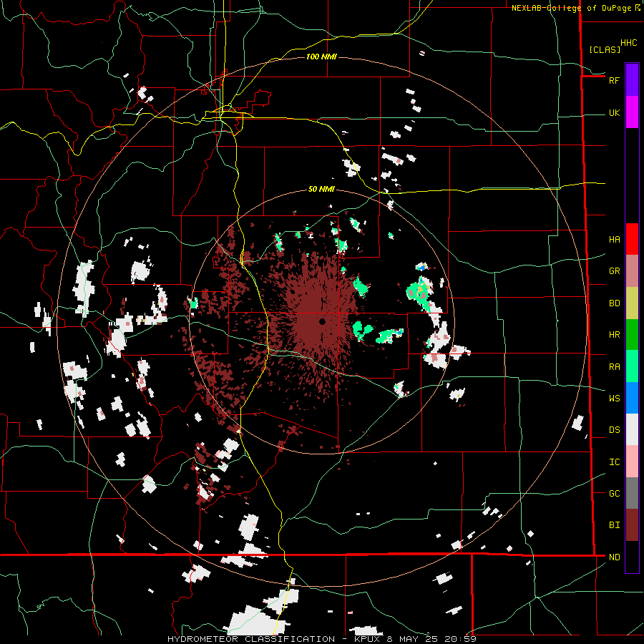Click the magenta UK legend color swatch
Viewport: 644px width, 644px height.
(x=632, y=112)
